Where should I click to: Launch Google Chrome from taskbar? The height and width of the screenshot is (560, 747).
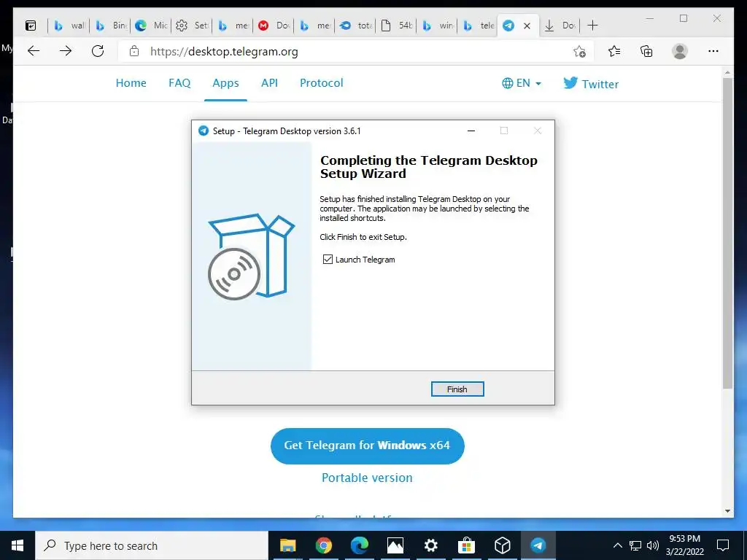(x=323, y=545)
